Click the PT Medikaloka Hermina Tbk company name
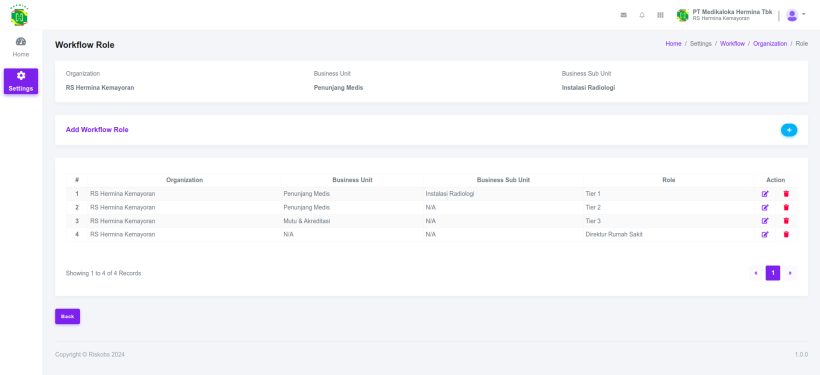Viewport: 820px width, 375px height. point(732,12)
